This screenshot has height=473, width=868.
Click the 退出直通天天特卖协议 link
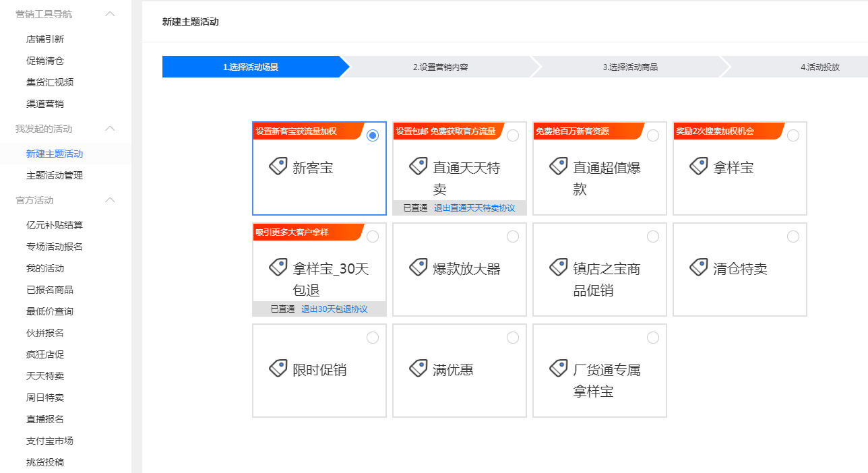(474, 208)
